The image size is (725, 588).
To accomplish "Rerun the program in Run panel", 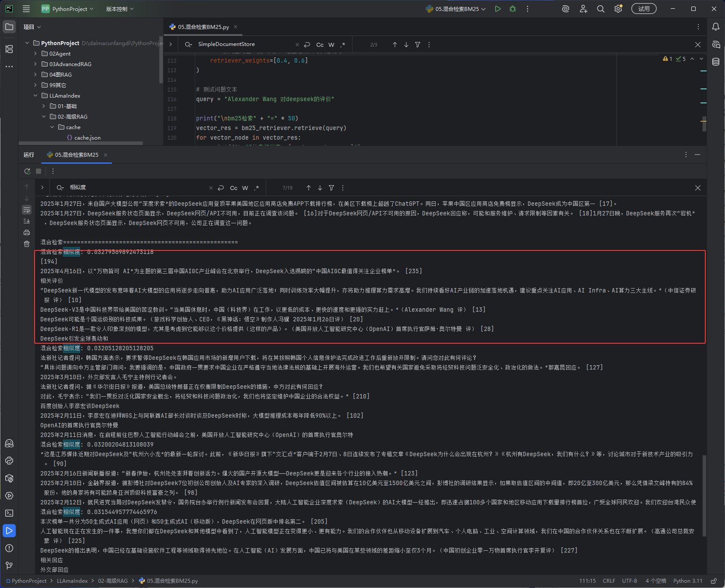I will pos(28,171).
